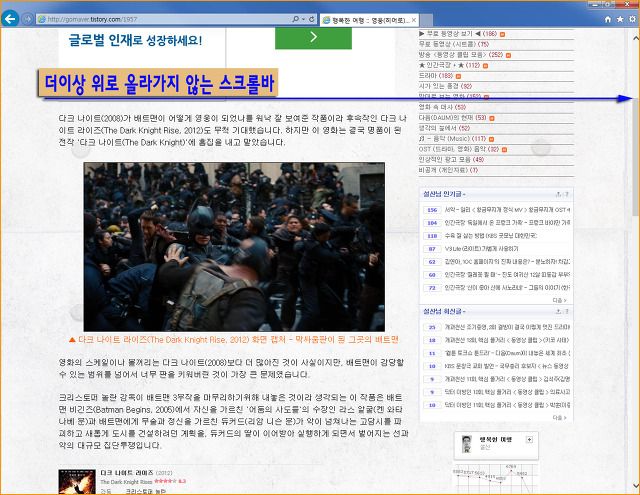Click the new-post badge beside 방송 동영상 클립 모음
Image resolution: width=640 pixels, height=495 pixels.
(x=508, y=55)
